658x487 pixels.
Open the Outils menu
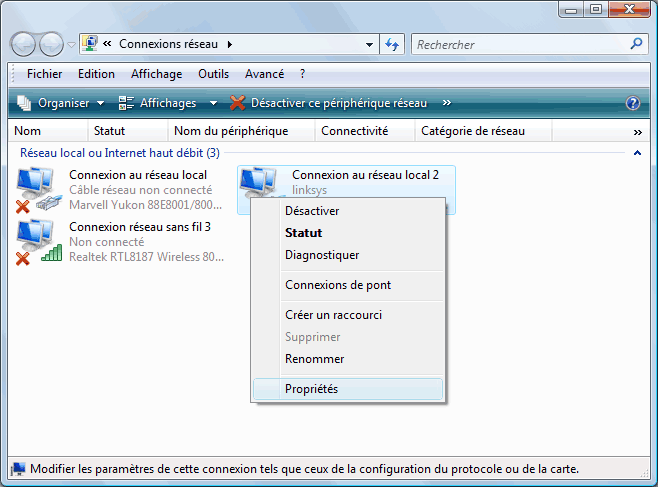click(213, 74)
